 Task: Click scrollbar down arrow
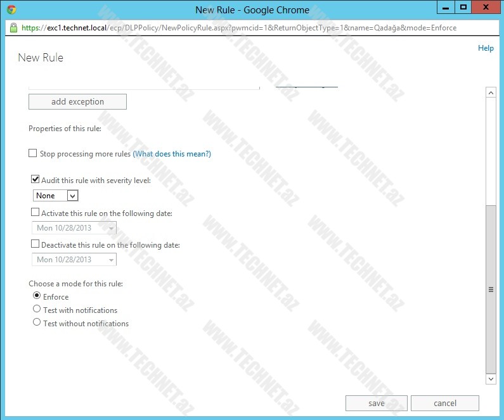[491, 378]
